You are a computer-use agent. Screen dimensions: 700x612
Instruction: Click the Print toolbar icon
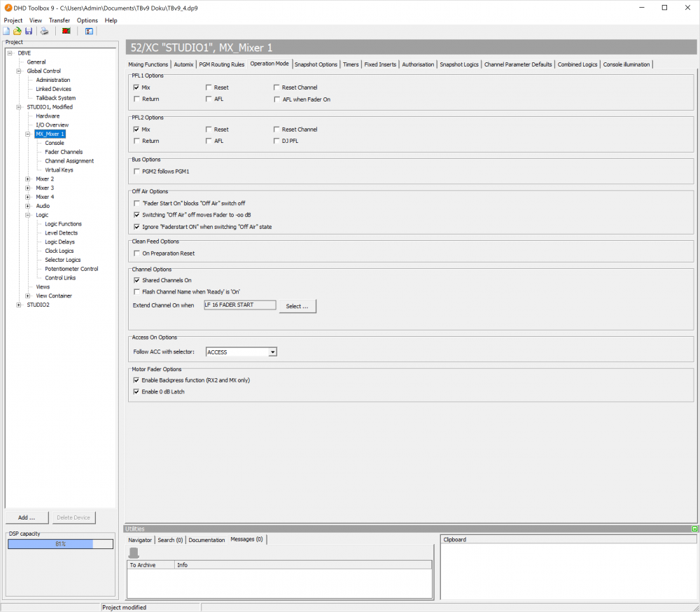click(43, 31)
